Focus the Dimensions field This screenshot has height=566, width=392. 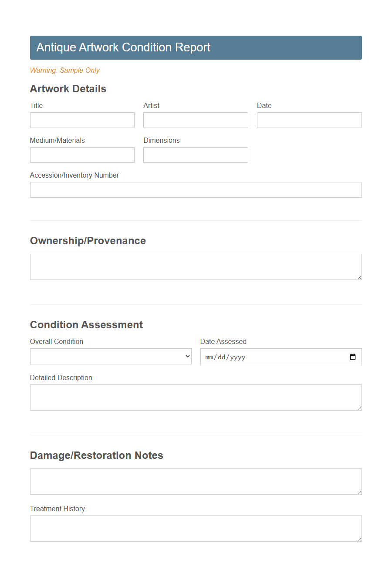click(x=195, y=155)
